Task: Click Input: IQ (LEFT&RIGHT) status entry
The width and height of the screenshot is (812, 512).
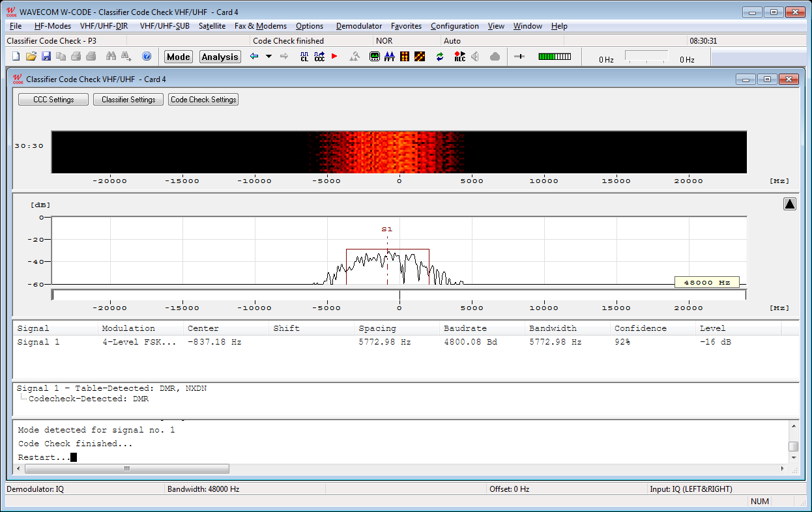Action: click(691, 489)
